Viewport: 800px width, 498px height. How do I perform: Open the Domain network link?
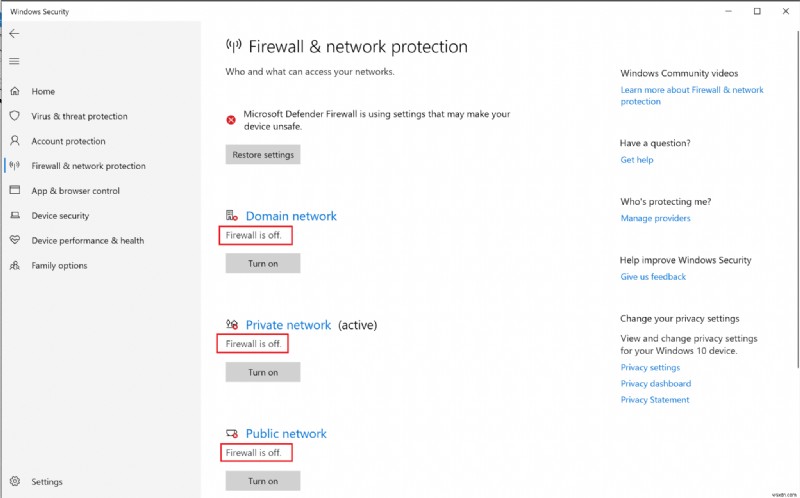tap(291, 216)
